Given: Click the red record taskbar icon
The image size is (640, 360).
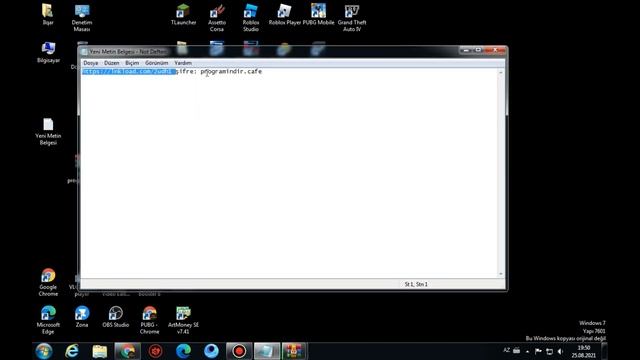Looking at the screenshot, I should [x=239, y=351].
